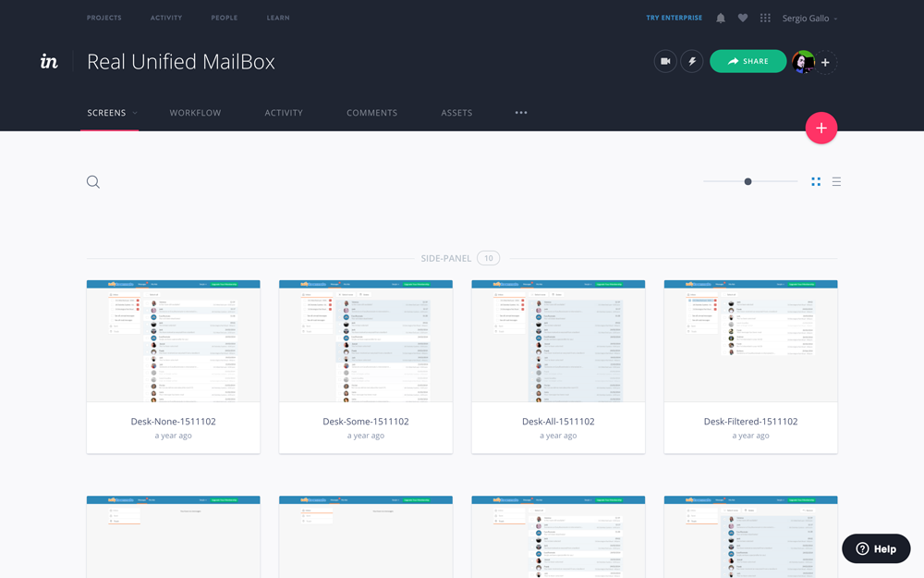This screenshot has width=924, height=578.
Task: Open Sergio Gallo account menu
Action: pos(809,18)
